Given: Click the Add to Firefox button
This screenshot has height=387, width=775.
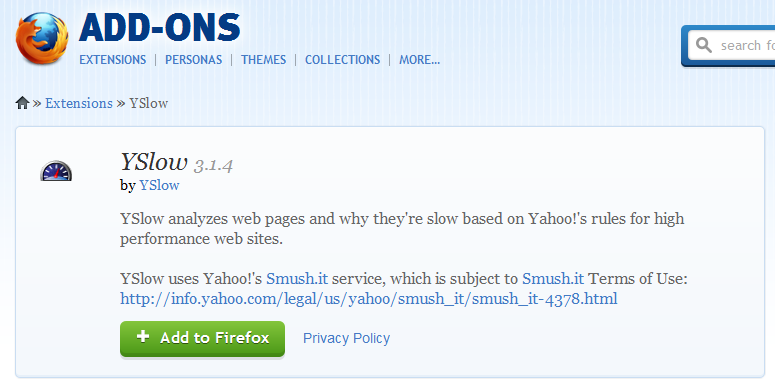Looking at the screenshot, I should (203, 339).
